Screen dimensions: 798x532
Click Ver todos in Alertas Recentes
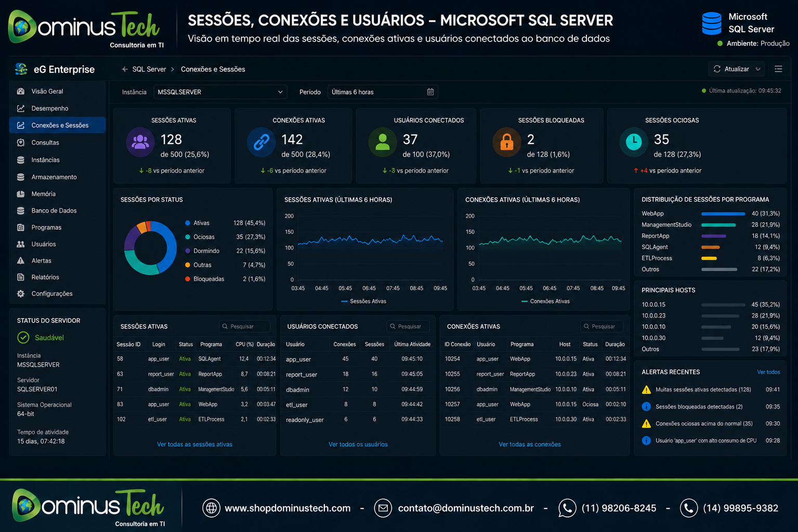(768, 372)
